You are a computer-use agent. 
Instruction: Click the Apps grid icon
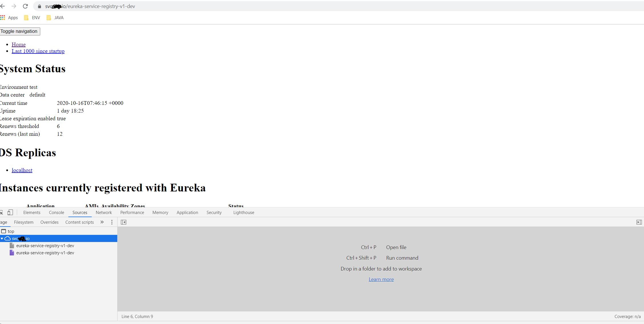click(x=3, y=18)
